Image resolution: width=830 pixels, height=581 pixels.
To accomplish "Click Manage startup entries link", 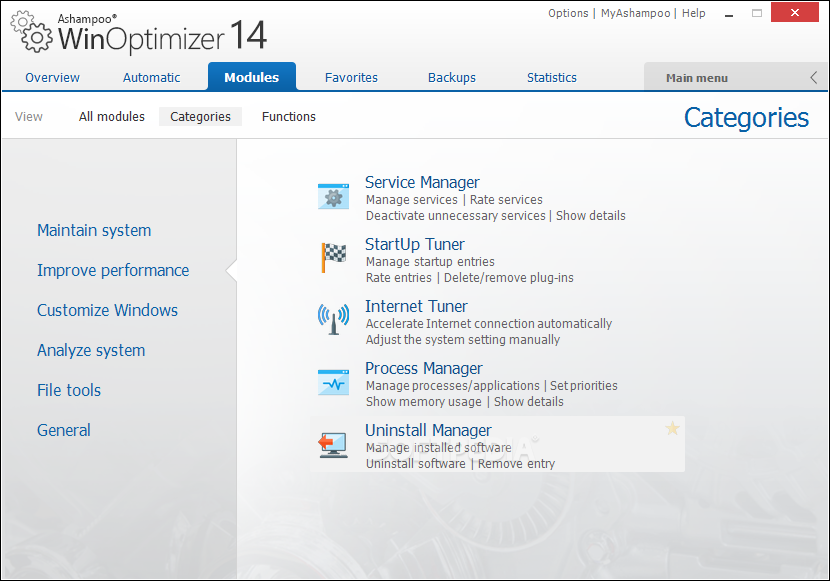I will (x=430, y=261).
